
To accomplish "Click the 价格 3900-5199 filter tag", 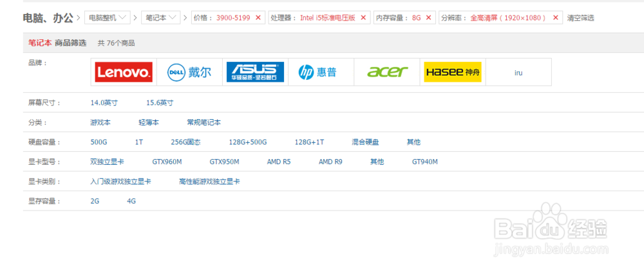I will [228, 17].
